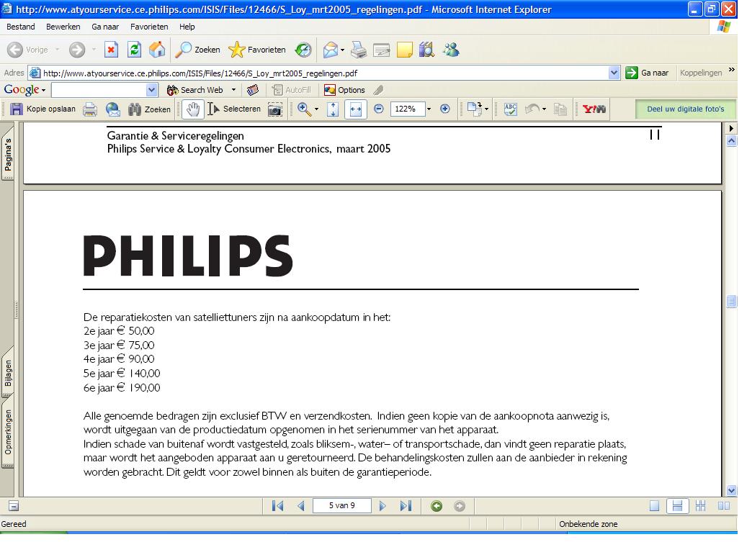
Task: Click the IE Stop button
Action: [x=111, y=50]
